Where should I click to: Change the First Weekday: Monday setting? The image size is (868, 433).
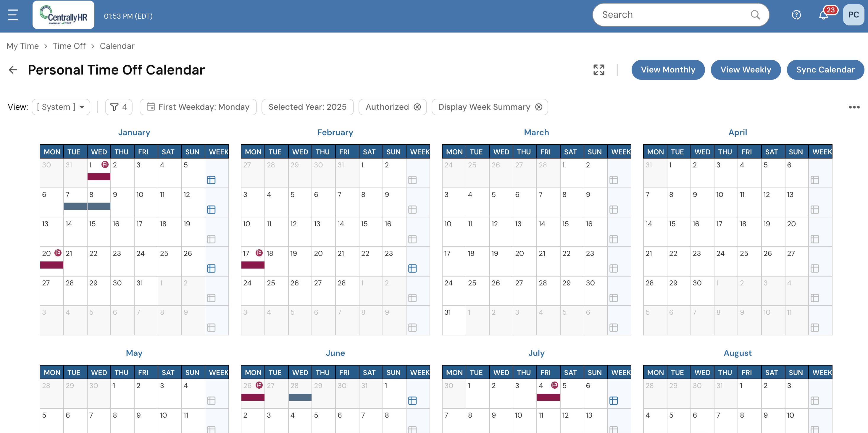(x=198, y=107)
